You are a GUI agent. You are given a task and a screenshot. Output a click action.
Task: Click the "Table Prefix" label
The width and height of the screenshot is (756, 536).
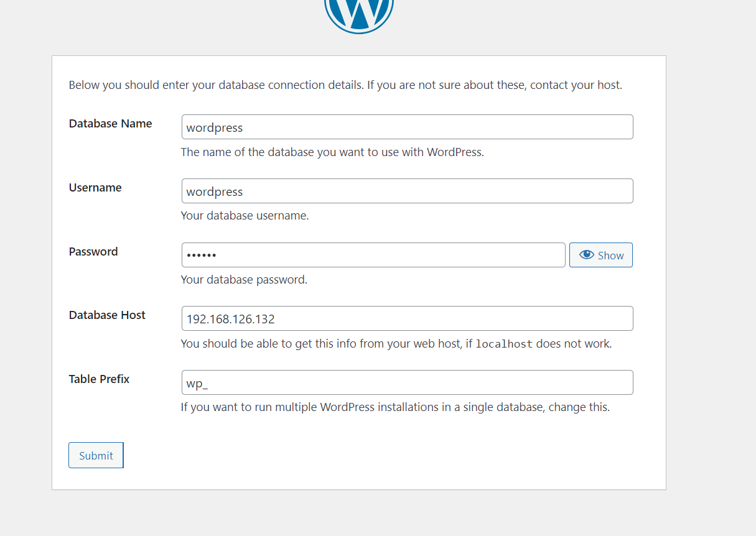click(99, 379)
